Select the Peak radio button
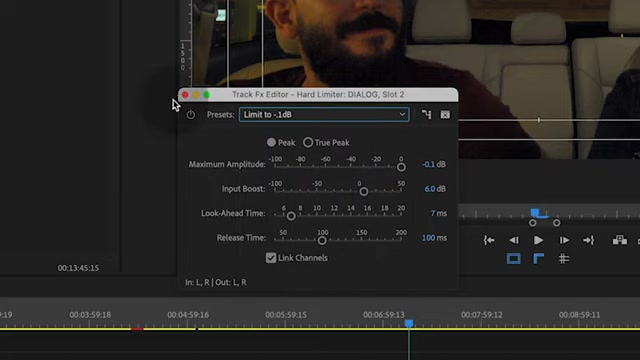 [x=271, y=142]
